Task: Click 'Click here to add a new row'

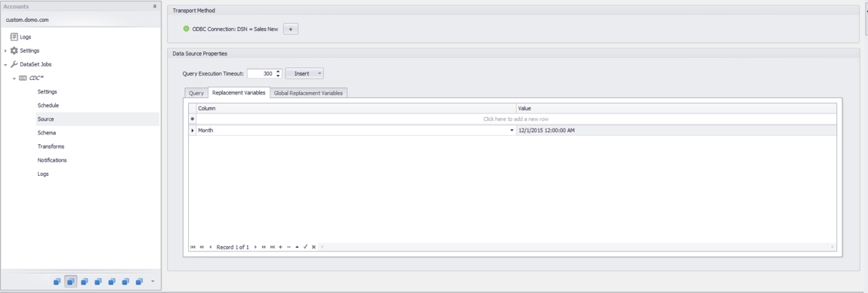Action: point(516,119)
